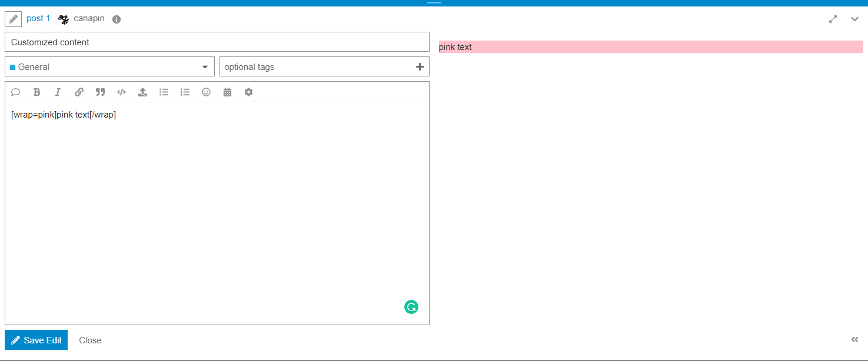Insert bulleted list
The image size is (868, 361).
(x=164, y=92)
